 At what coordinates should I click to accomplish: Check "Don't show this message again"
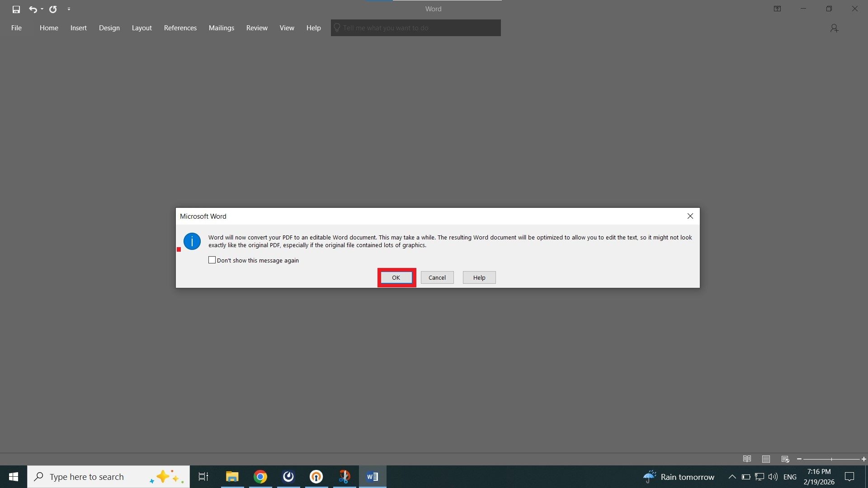(x=212, y=260)
